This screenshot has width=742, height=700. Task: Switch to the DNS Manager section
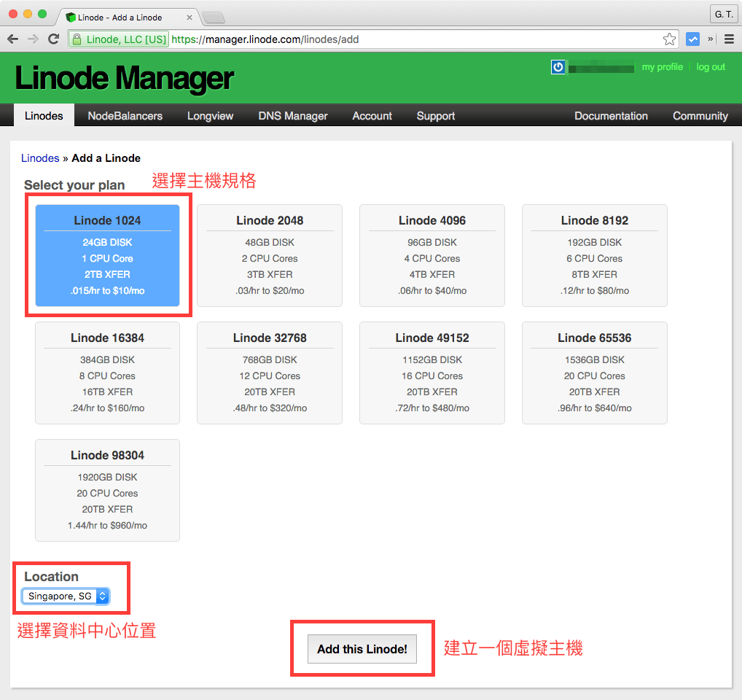click(292, 115)
